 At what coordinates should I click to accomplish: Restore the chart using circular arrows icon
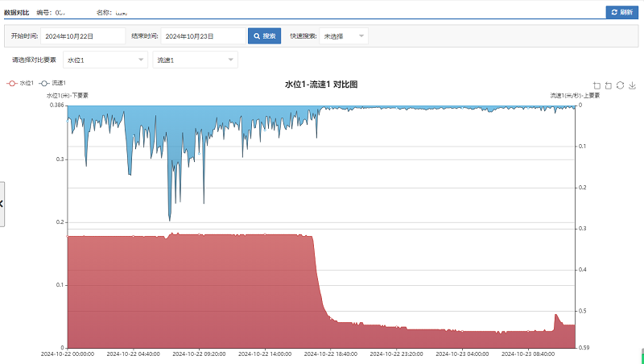point(621,85)
